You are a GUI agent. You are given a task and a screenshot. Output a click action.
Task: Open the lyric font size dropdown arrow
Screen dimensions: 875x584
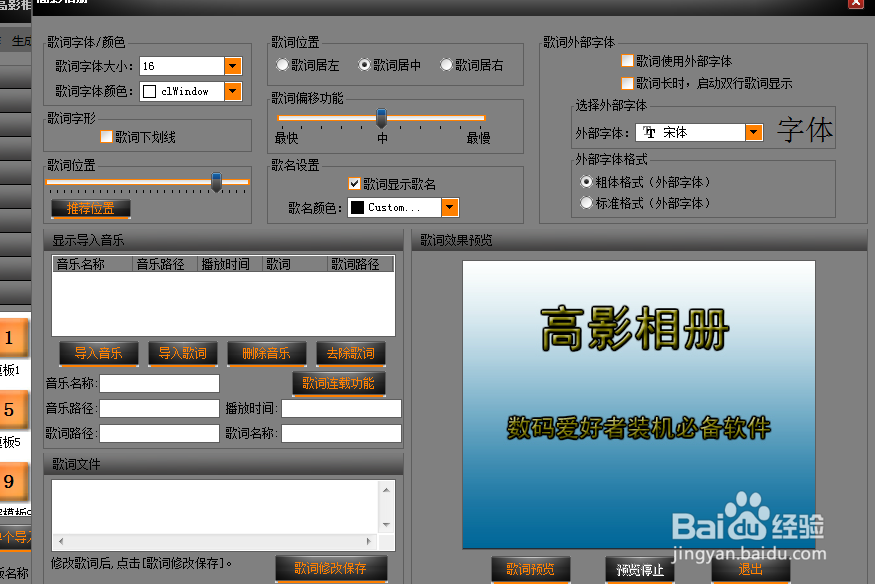coord(233,66)
